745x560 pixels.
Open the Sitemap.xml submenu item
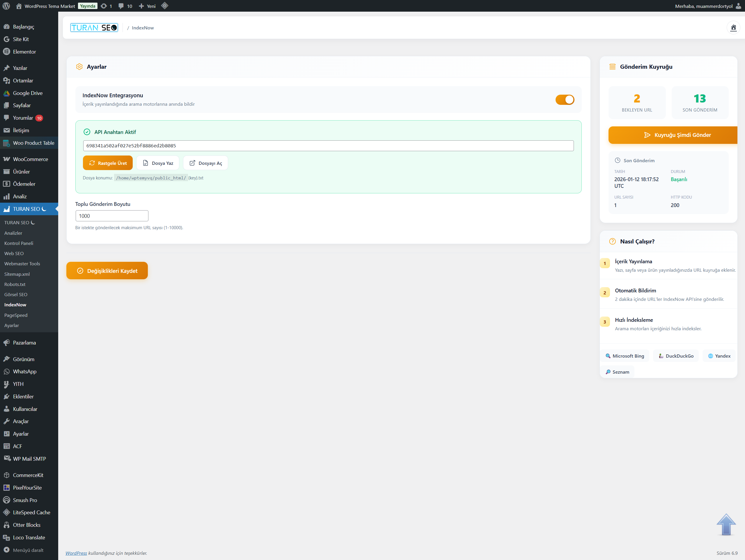pos(17,274)
